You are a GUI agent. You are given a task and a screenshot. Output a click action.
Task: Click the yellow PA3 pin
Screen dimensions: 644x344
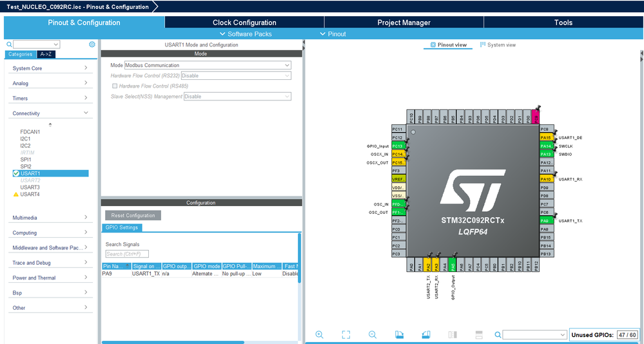coord(436,265)
